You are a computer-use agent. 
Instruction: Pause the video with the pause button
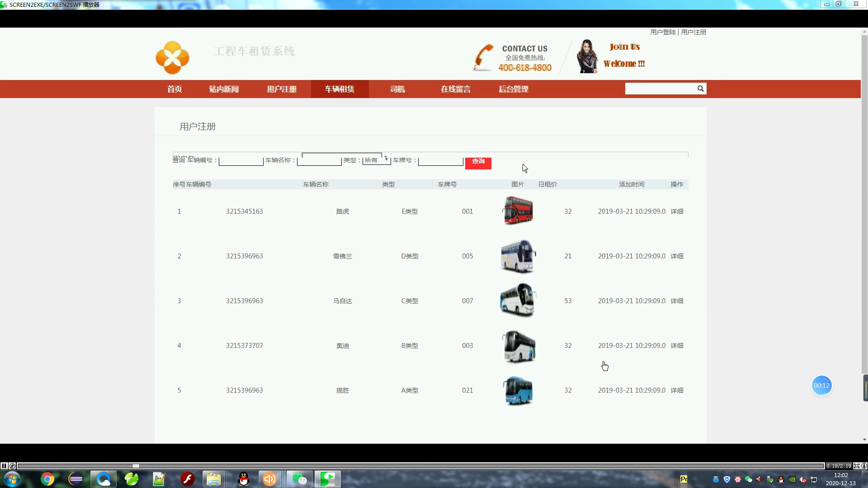tap(4, 466)
